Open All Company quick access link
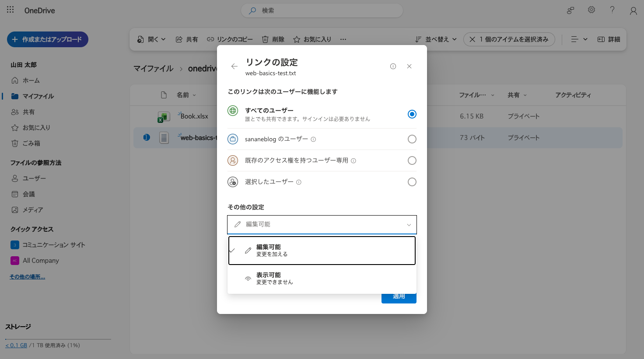644x359 pixels. (35, 261)
